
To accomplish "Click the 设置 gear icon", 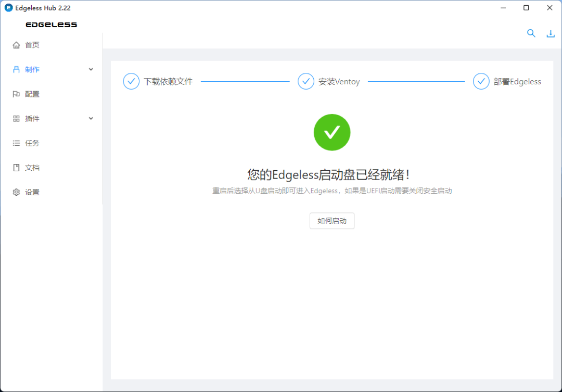I will (16, 192).
